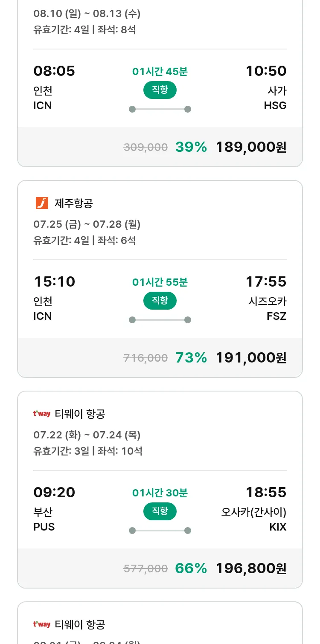This screenshot has height=644, width=320.
Task: Tap the 07.22 (화) ~ 07.24 (목) dates
Action: [87, 435]
